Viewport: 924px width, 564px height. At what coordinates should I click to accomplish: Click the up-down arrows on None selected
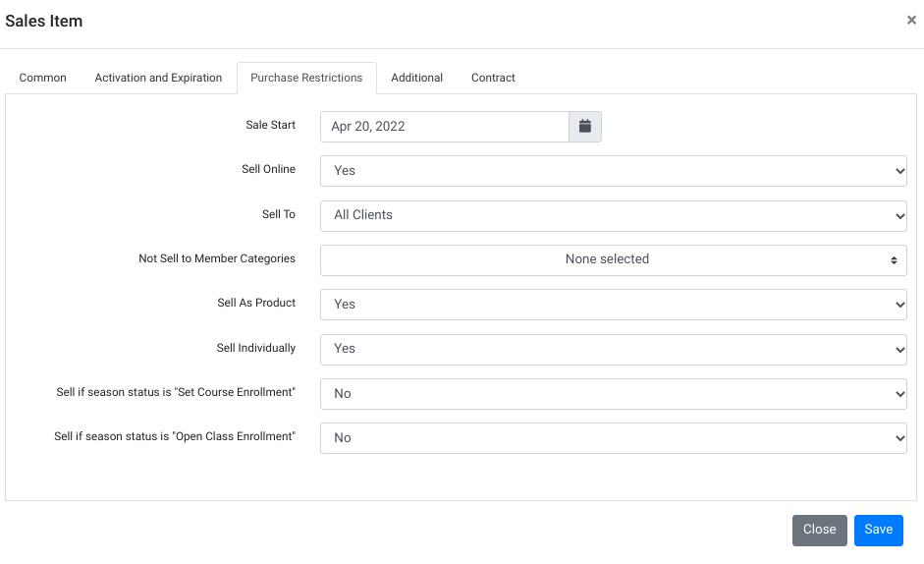(x=894, y=260)
